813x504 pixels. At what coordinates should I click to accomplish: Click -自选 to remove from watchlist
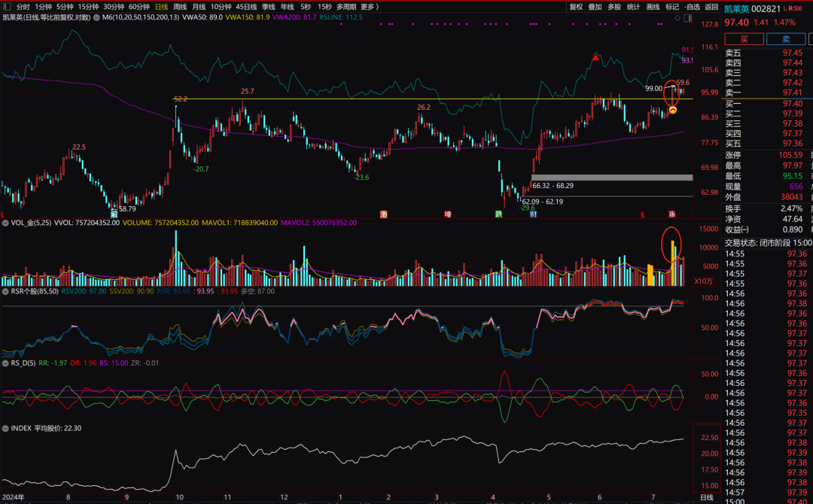pyautogui.click(x=693, y=7)
